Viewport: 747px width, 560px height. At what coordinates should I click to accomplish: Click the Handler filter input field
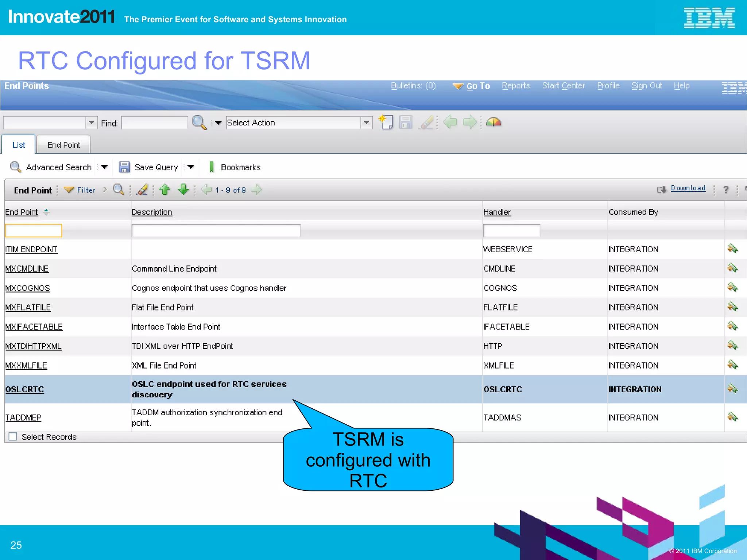511,230
